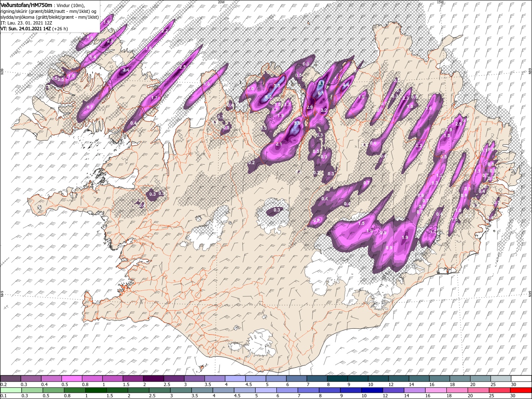
Task: Click the 0.2 swatch in the upper snow scale
Action: (10, 379)
